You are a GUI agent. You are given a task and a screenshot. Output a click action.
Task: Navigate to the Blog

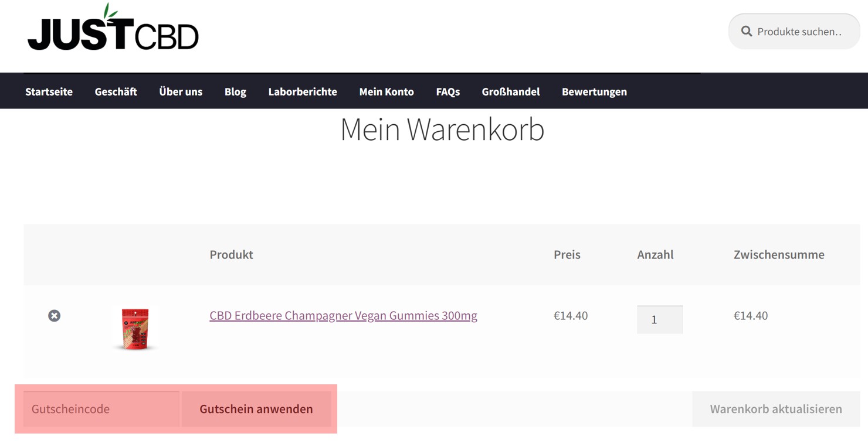[235, 91]
